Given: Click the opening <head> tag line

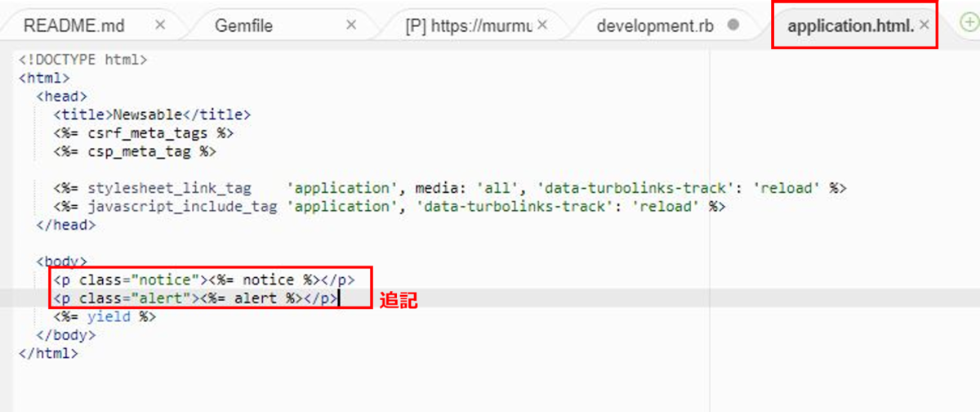Looking at the screenshot, I should [62, 96].
